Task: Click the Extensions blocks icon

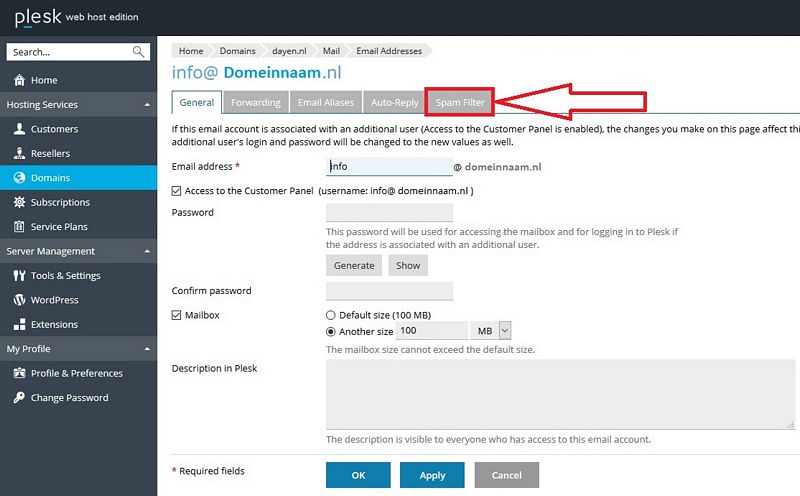Action: pyautogui.click(x=19, y=325)
